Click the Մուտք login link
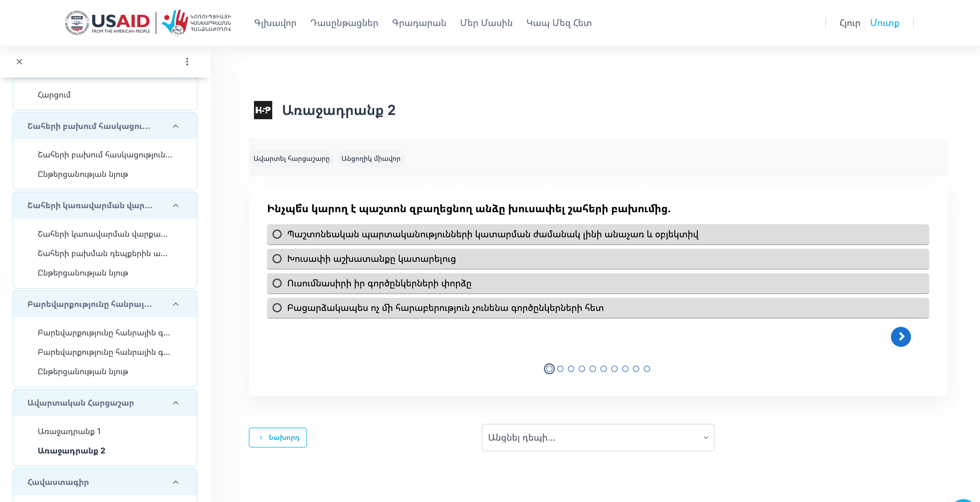 [885, 23]
